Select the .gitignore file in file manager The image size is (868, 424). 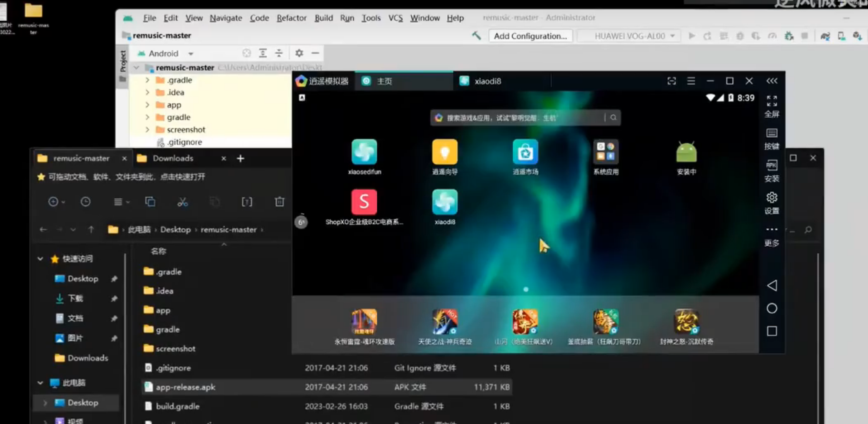coord(326,368)
